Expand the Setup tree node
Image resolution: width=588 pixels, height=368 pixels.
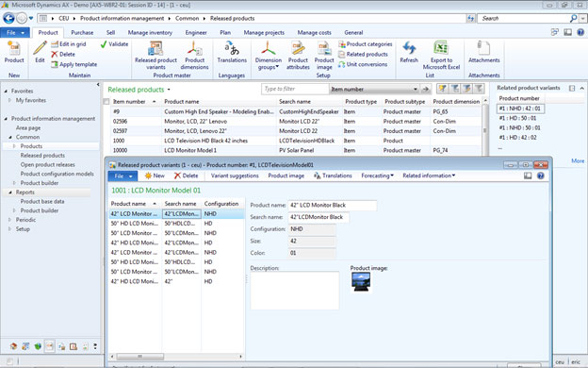point(10,229)
